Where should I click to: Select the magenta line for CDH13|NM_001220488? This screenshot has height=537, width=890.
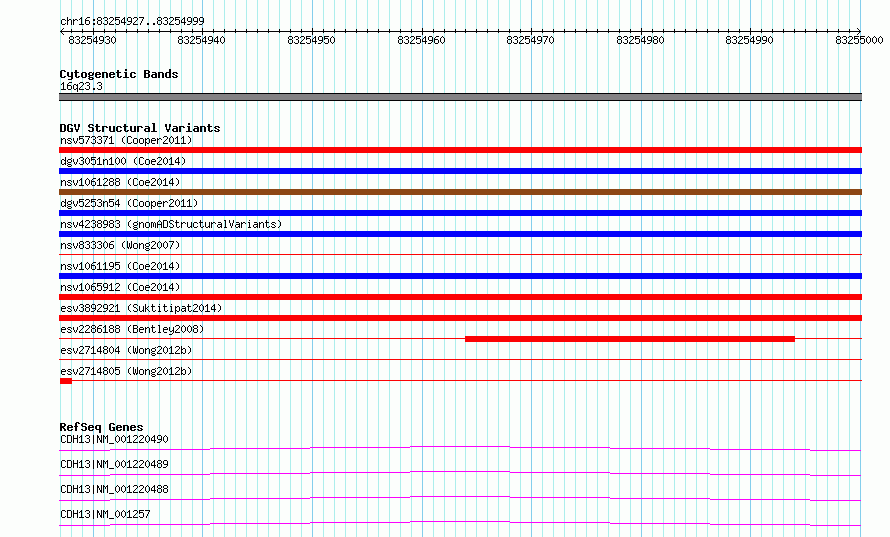coord(460,498)
